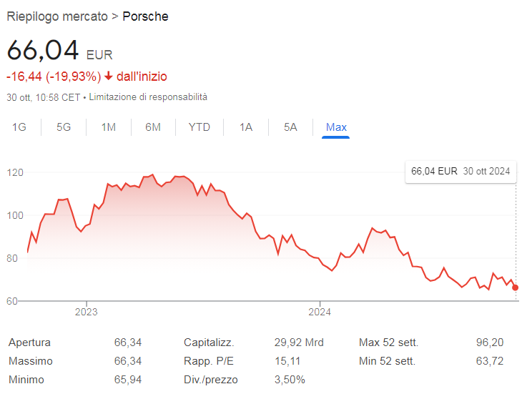Screen dimensions: 532x394
Task: Click the red endpoint dot on chart
Action: [516, 287]
